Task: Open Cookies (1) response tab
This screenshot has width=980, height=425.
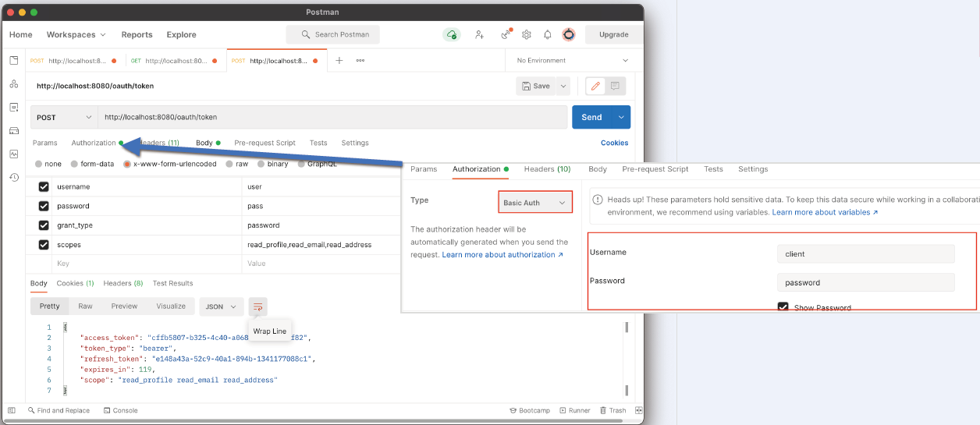Action: pos(75,283)
